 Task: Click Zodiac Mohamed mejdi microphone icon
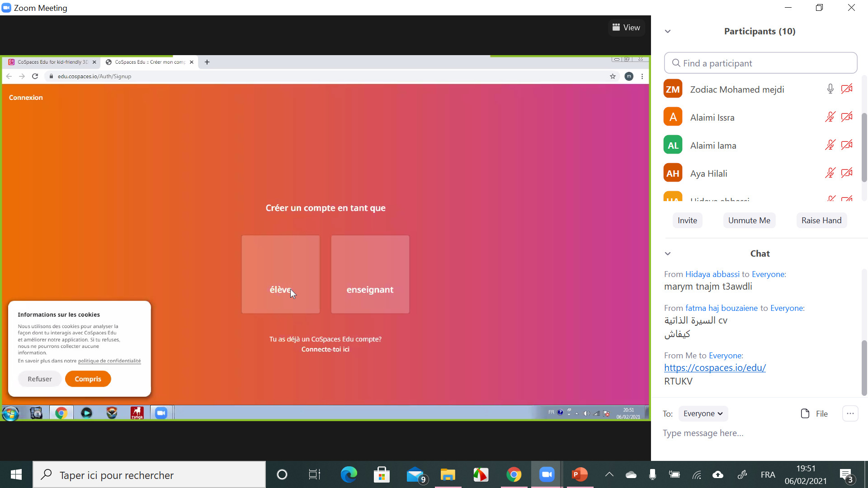point(830,89)
